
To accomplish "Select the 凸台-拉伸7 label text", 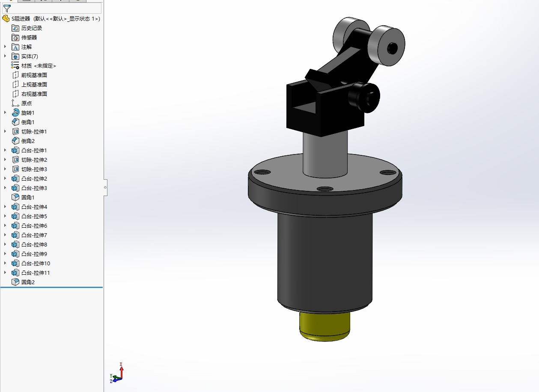I will pos(34,235).
